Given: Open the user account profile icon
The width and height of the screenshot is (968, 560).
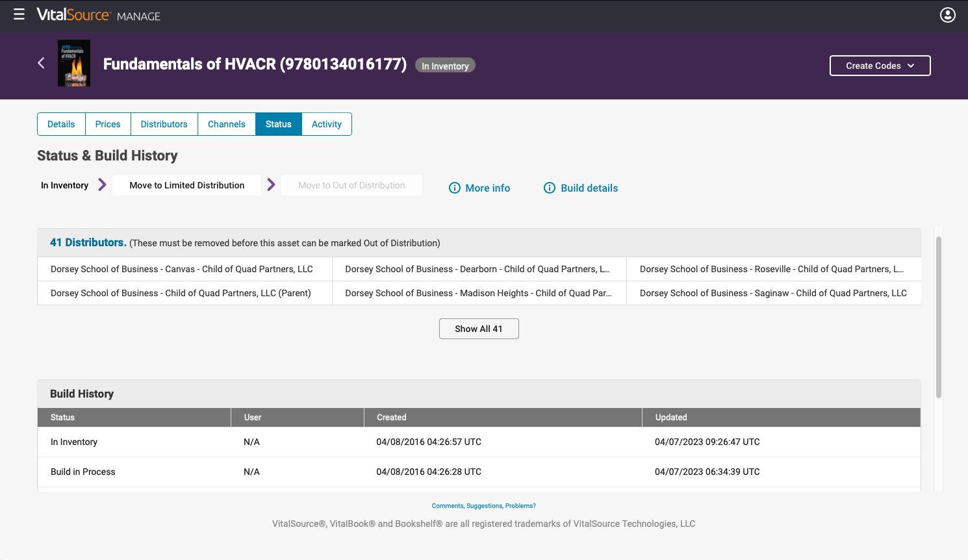Looking at the screenshot, I should (948, 15).
